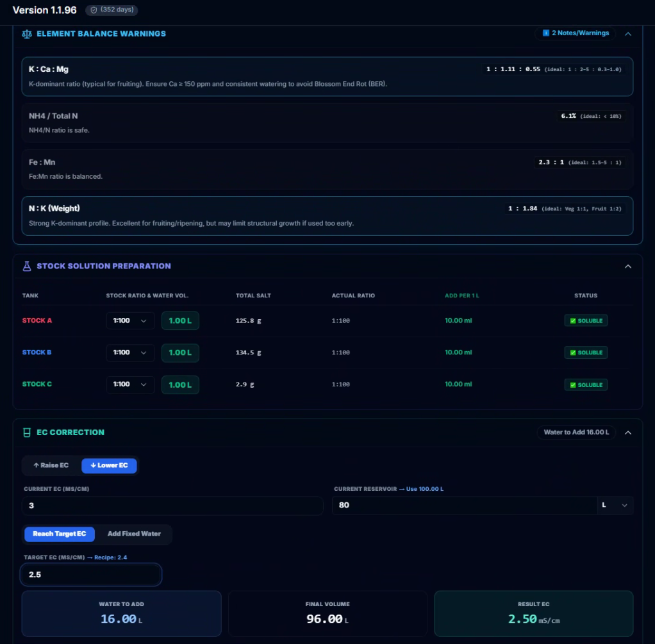
Task: Click the Fe : Mn ratio row
Action: tap(327, 169)
